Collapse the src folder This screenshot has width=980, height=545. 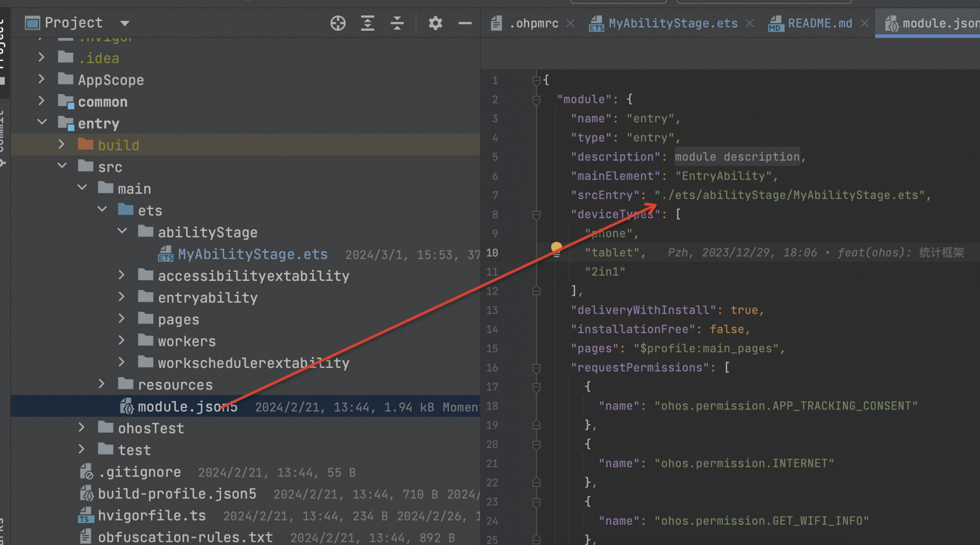[x=62, y=166]
